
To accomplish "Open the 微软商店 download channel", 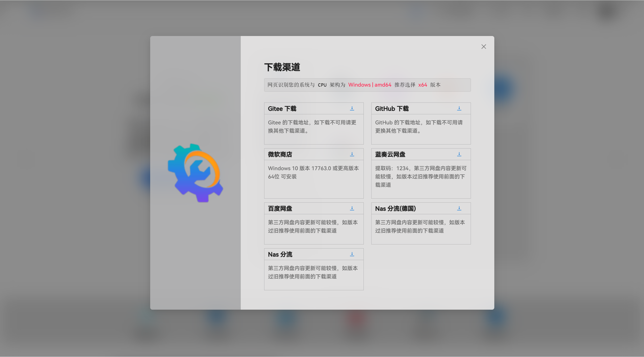I will pyautogui.click(x=280, y=154).
